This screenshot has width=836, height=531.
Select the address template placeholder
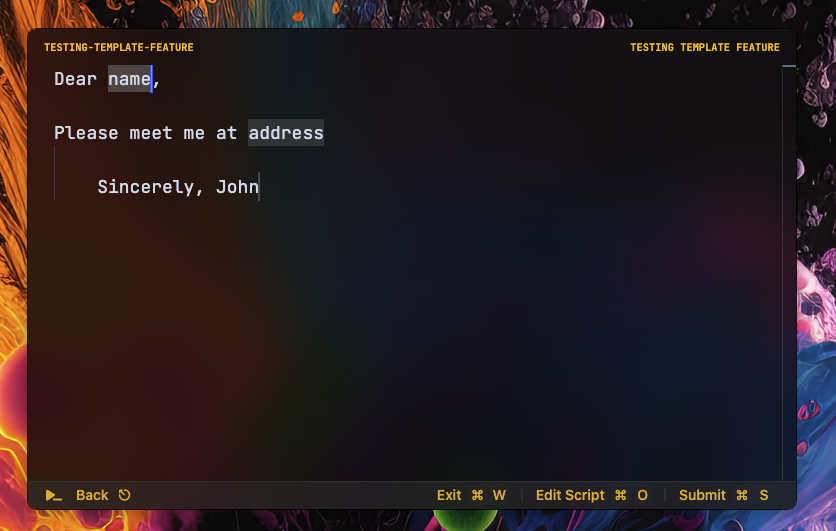pos(286,133)
